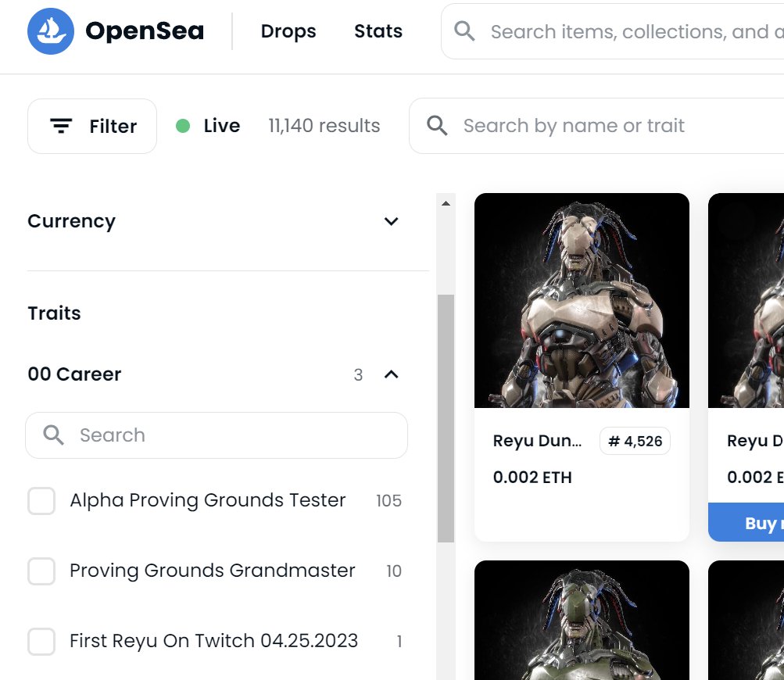This screenshot has height=680, width=784.
Task: Click the magnifier icon in top search bar
Action: coord(464,31)
